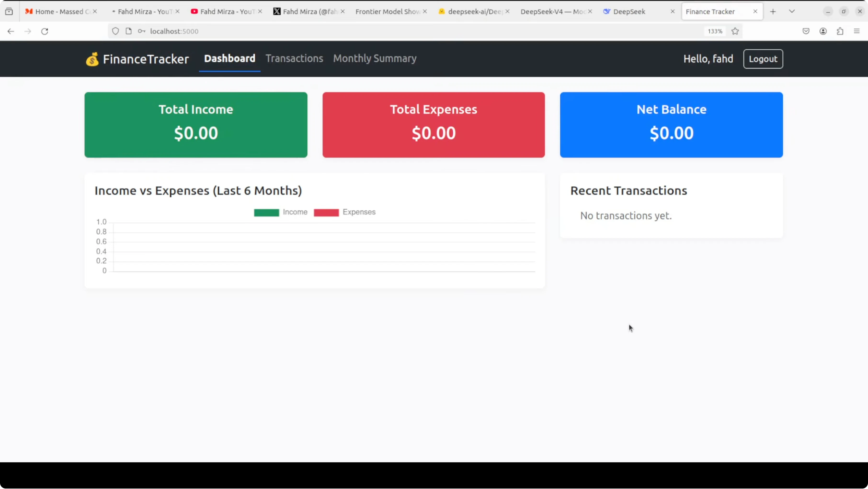Viewport: 868px width, 489px height.
Task: Toggle Expenses dataset in chart legend
Action: pos(344,212)
